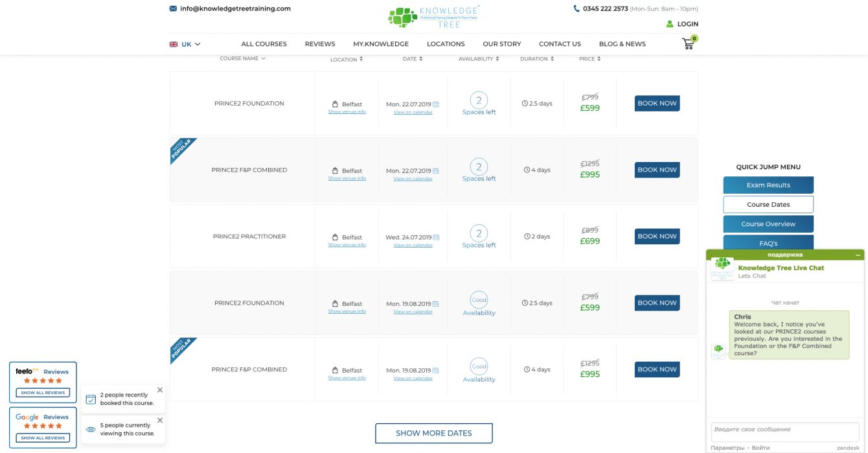Book the PRINCE2 Practitioner course
The image size is (868, 453).
click(657, 237)
